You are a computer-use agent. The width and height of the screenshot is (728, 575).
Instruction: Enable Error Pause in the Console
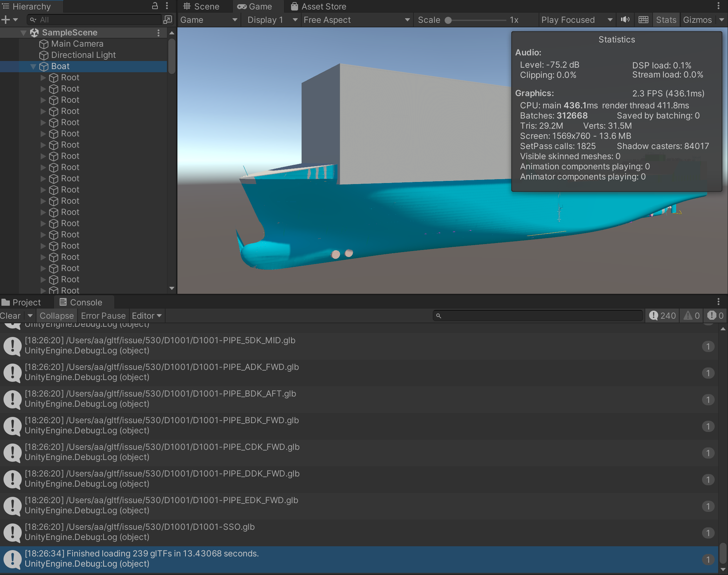tap(103, 315)
